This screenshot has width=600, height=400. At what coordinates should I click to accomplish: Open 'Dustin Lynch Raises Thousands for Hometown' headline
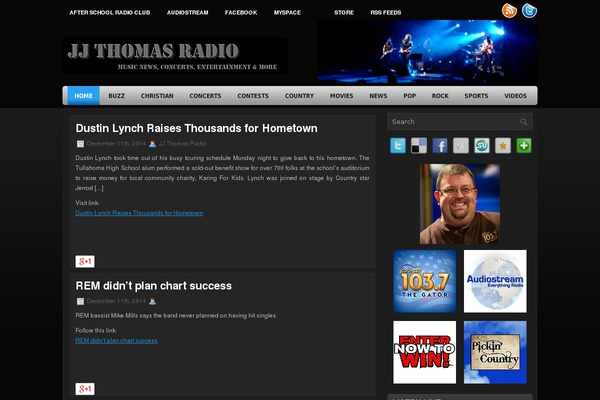(x=196, y=128)
